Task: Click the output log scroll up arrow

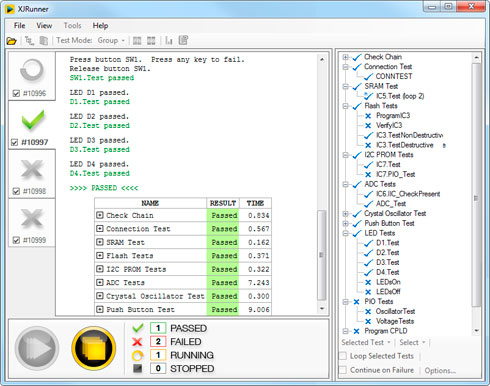Action: click(x=322, y=59)
